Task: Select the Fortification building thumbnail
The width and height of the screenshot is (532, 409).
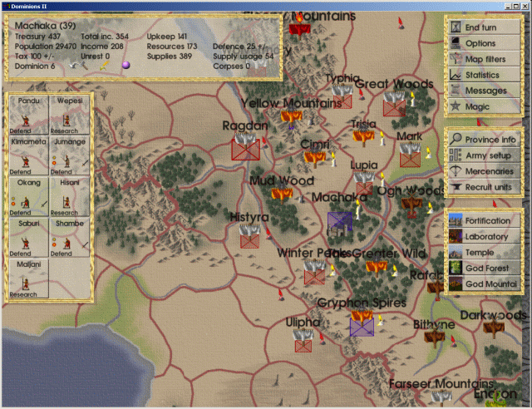Action: 456,220
